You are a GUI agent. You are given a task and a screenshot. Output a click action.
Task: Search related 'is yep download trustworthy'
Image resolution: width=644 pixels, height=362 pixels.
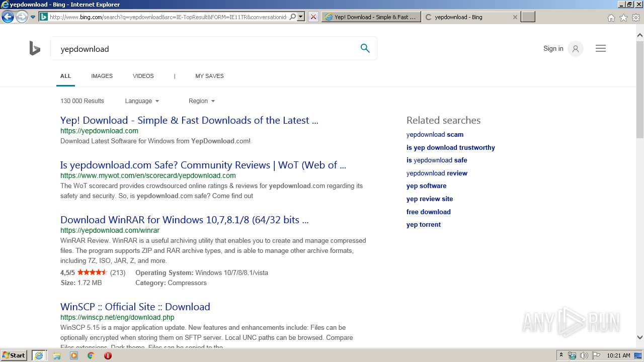click(x=451, y=147)
